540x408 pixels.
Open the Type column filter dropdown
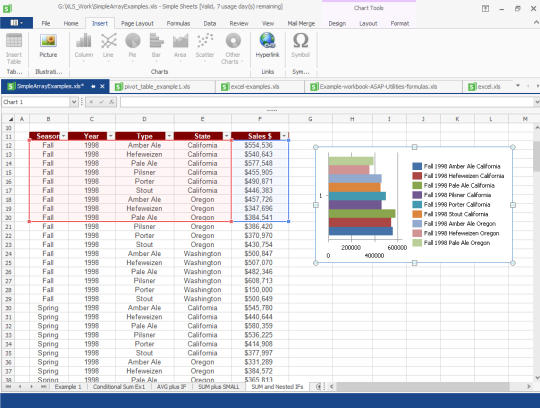pos(169,136)
